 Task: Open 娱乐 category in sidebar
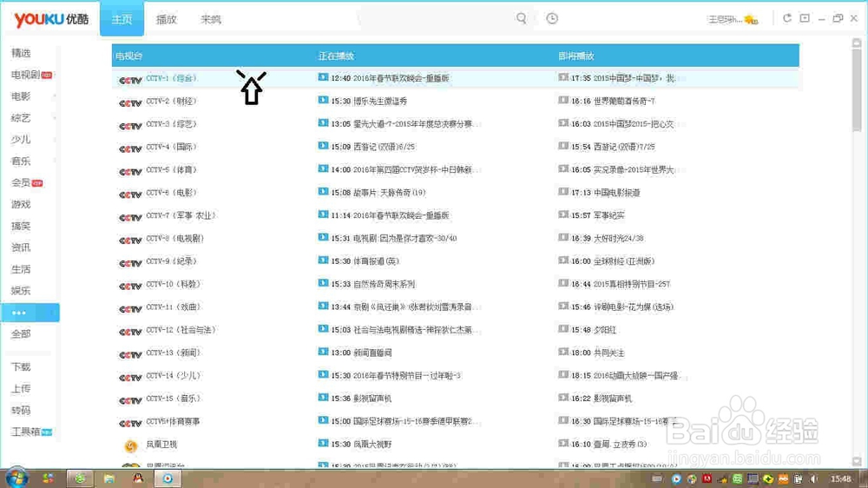21,290
